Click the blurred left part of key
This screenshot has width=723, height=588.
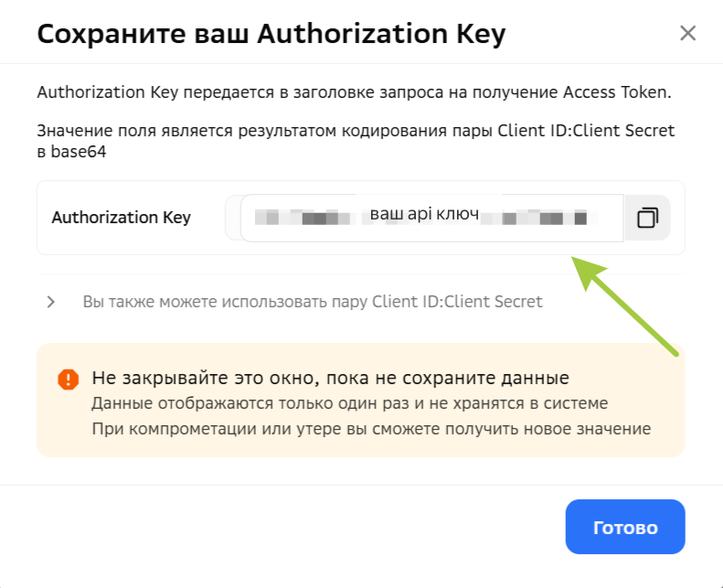302,218
